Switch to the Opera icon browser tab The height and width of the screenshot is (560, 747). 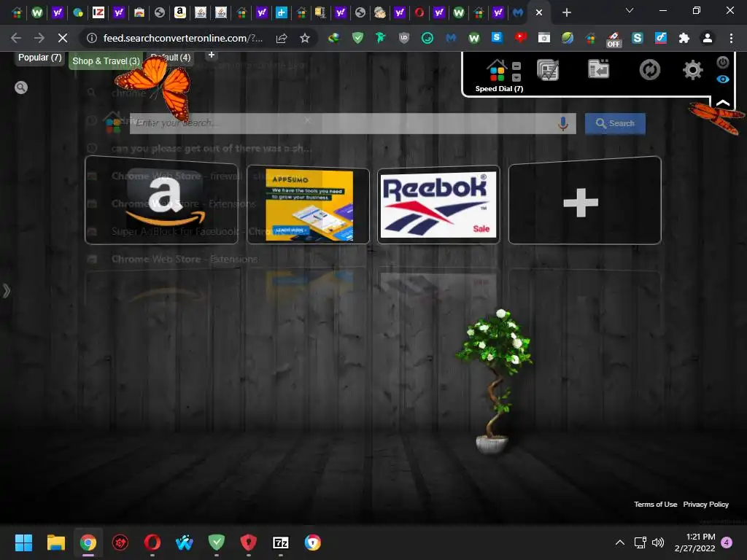point(419,12)
